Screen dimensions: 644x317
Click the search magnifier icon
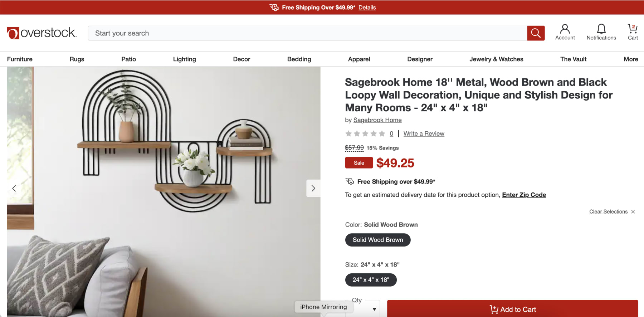pyautogui.click(x=535, y=33)
